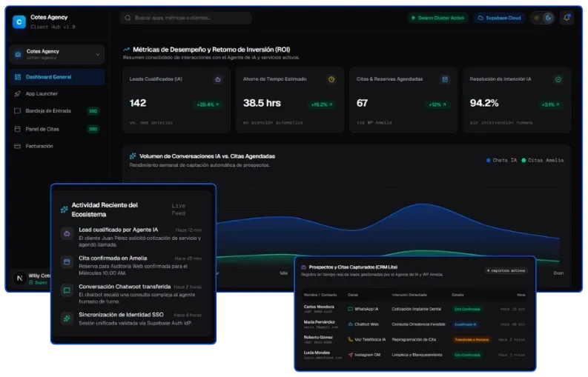Click the Transferido a Humano status tag
This screenshot has height=377, width=588.
coord(472,339)
